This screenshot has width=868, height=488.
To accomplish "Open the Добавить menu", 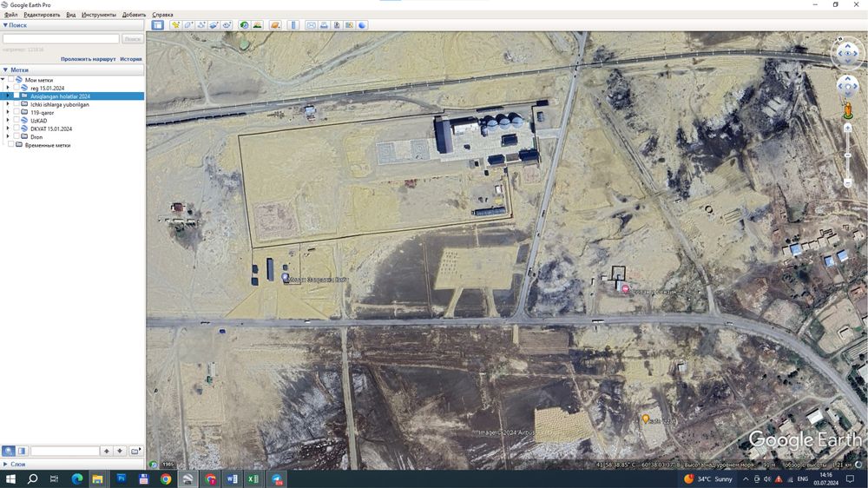I will click(x=134, y=15).
